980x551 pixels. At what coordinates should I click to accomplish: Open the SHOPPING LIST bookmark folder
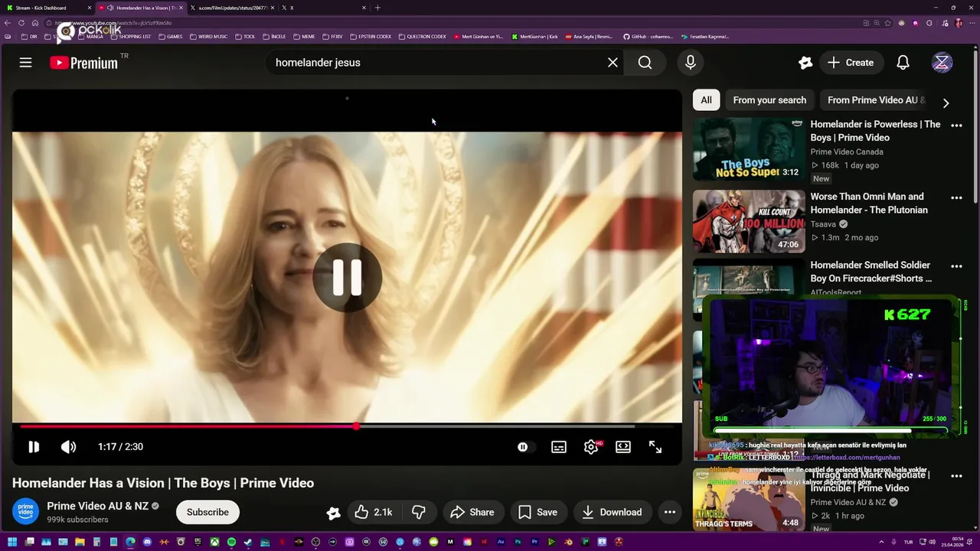(x=130, y=37)
